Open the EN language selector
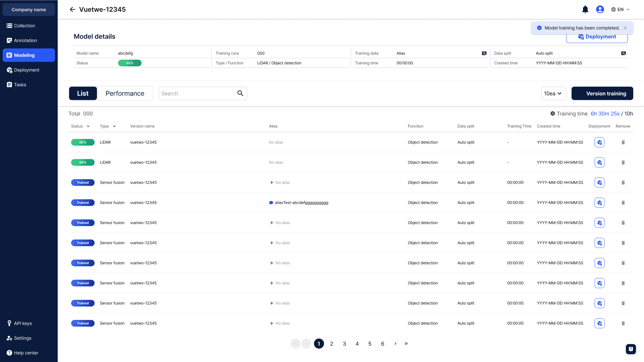 (620, 9)
